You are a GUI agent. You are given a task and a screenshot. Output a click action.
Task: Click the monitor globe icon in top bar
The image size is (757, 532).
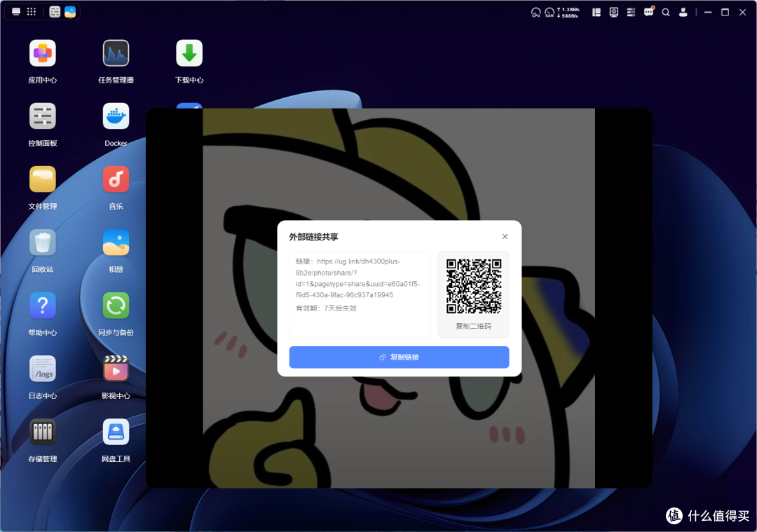(613, 13)
